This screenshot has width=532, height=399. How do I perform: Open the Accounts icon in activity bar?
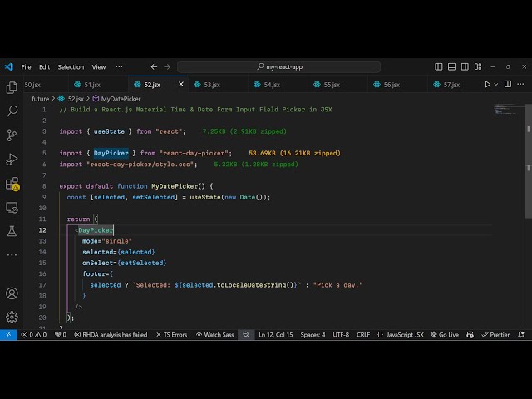[x=12, y=293]
